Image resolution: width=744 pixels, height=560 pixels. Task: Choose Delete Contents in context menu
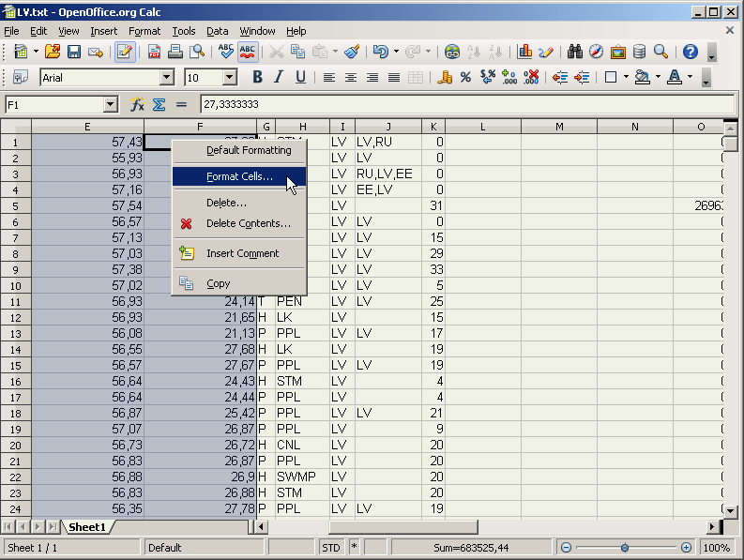pyautogui.click(x=239, y=223)
